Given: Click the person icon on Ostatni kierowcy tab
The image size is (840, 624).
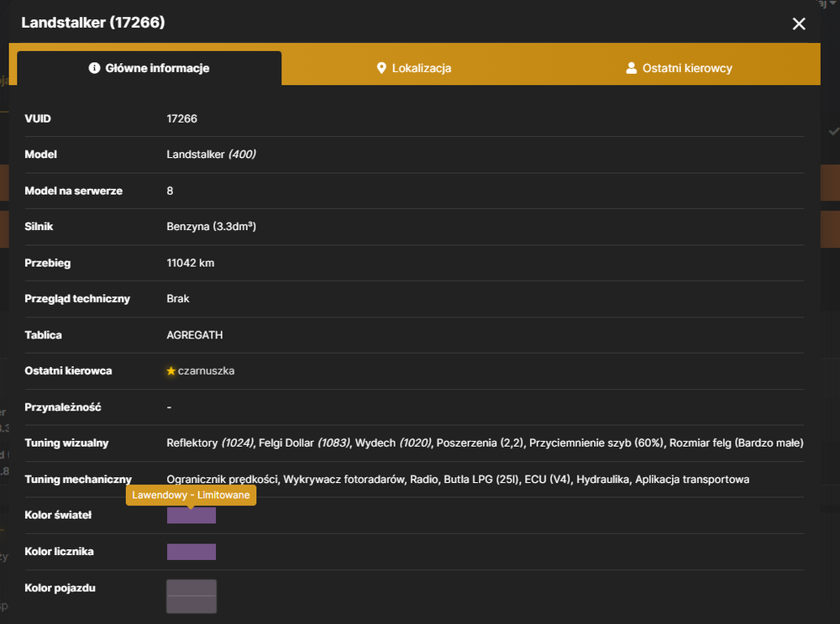Looking at the screenshot, I should (x=631, y=68).
